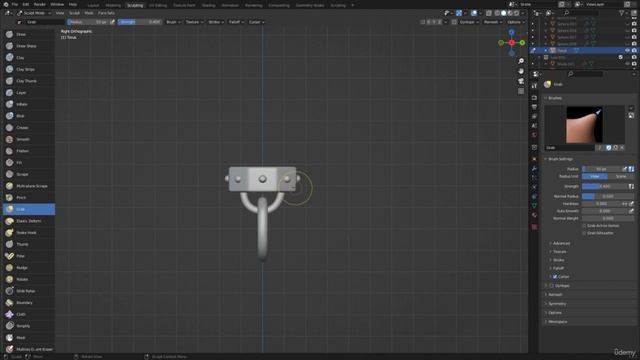The height and width of the screenshot is (360, 640).
Task: Select the Thumb brush
Action: (29, 244)
